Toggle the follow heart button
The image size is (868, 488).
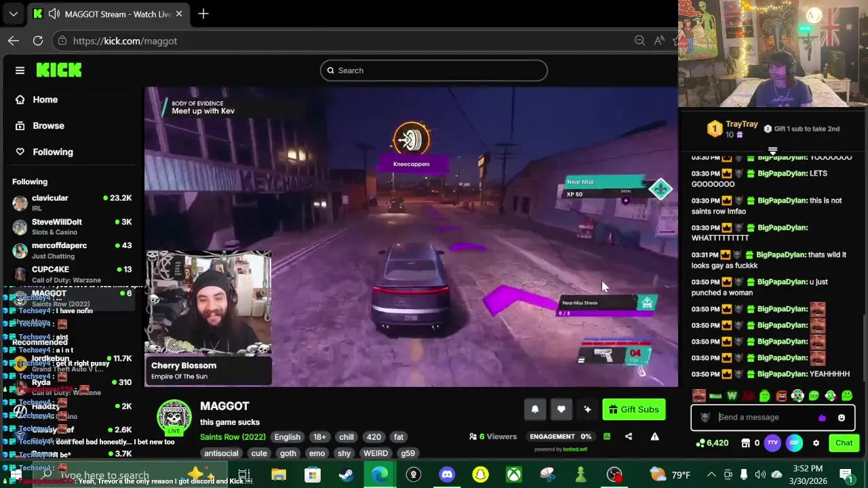point(561,409)
